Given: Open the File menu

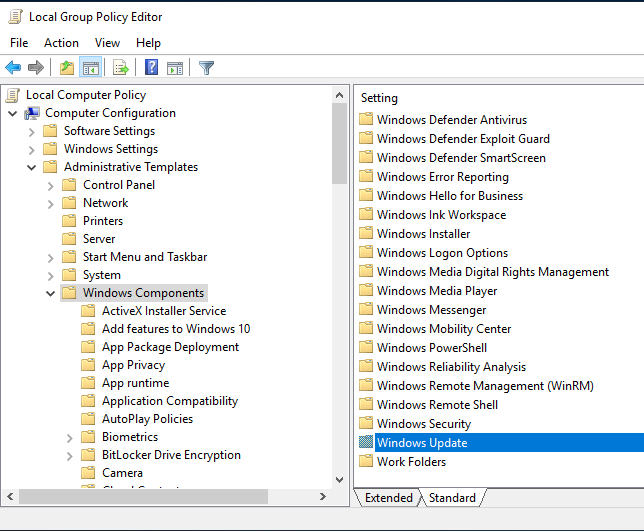Looking at the screenshot, I should coord(19,43).
